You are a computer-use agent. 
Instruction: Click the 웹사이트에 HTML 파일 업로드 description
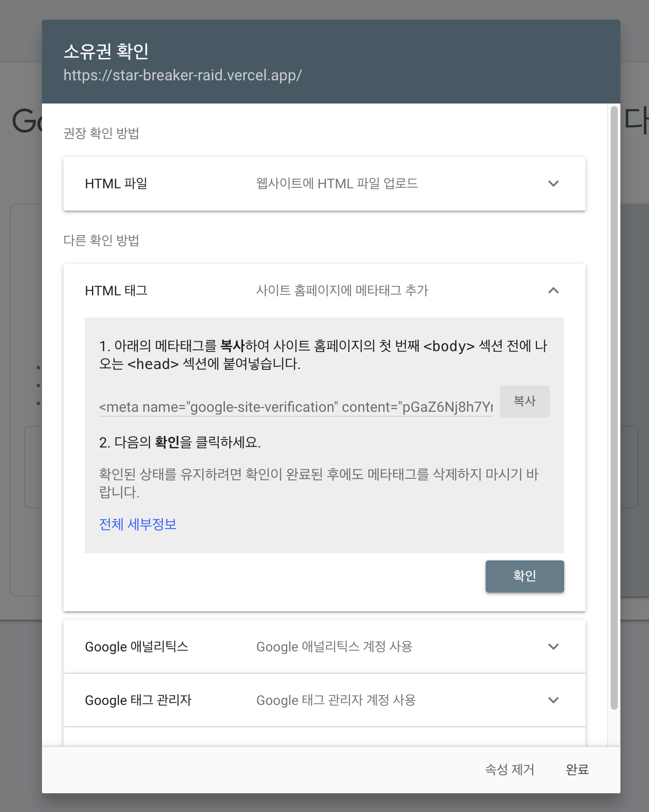click(337, 184)
